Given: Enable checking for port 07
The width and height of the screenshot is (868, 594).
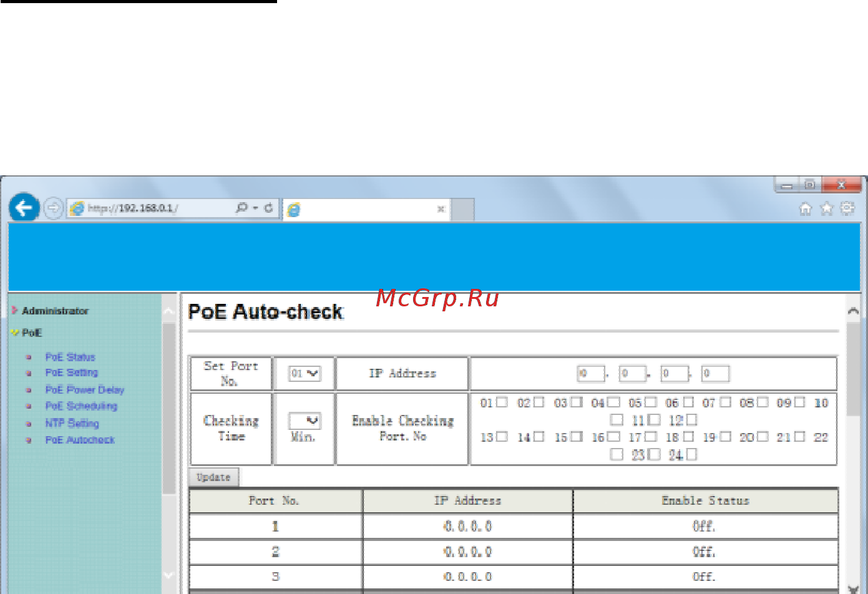Looking at the screenshot, I should coord(725,402).
